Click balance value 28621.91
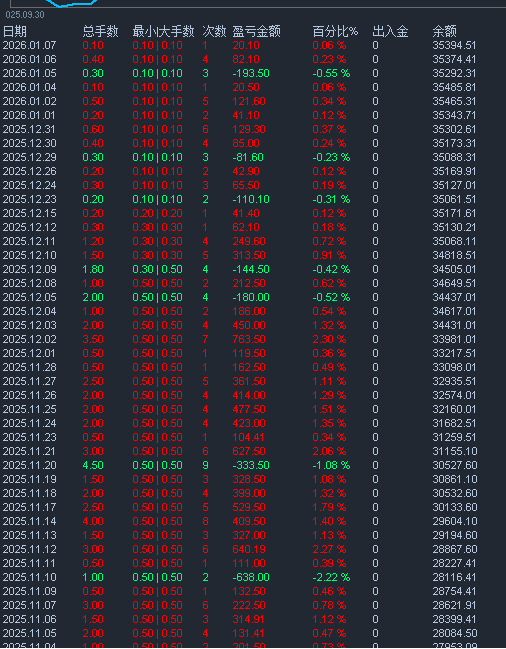The height and width of the screenshot is (649, 506). (x=454, y=606)
